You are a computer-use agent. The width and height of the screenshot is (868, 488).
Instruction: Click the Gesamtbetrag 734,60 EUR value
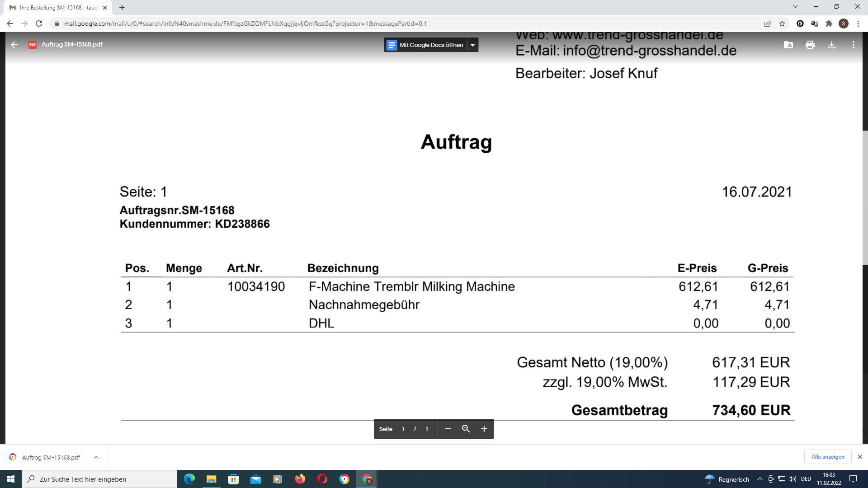[x=751, y=410]
